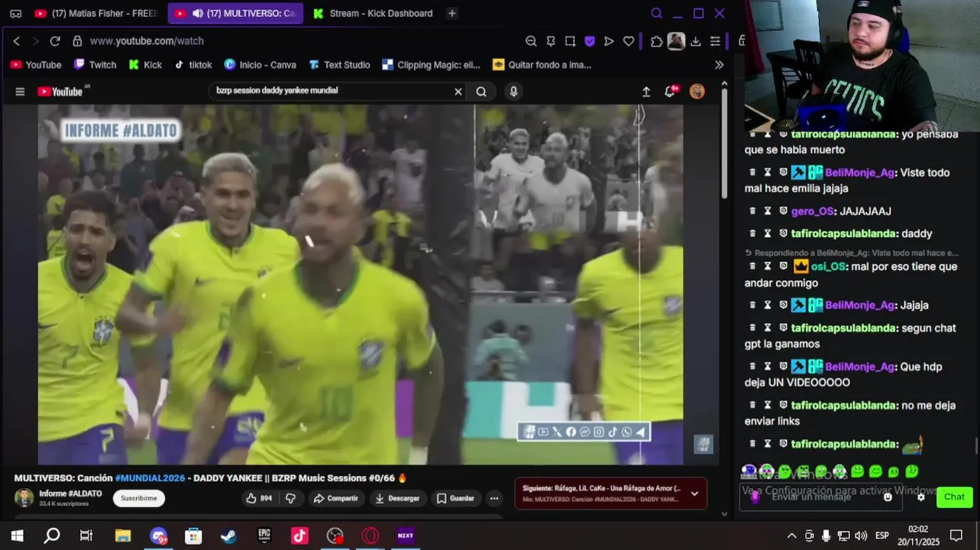Open the YouTube guide hamburger menu

pos(20,92)
